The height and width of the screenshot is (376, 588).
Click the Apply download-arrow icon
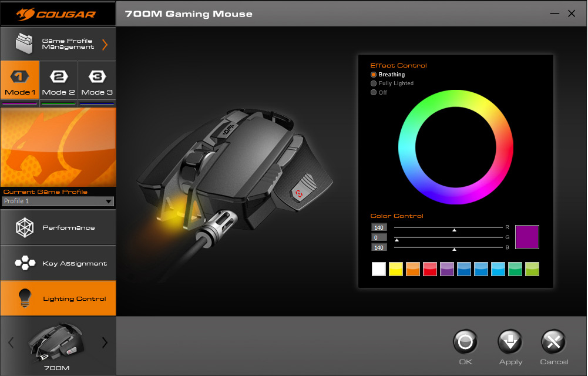[x=510, y=342]
